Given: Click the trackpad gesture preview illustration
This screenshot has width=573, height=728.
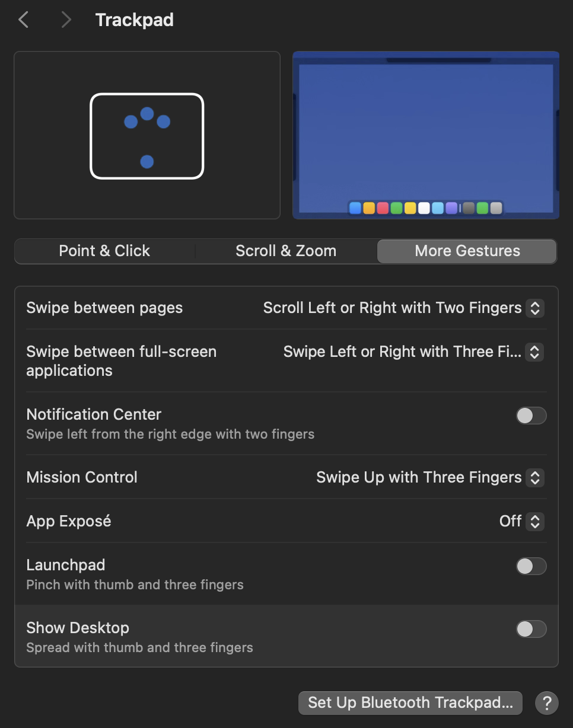Looking at the screenshot, I should click(x=147, y=135).
